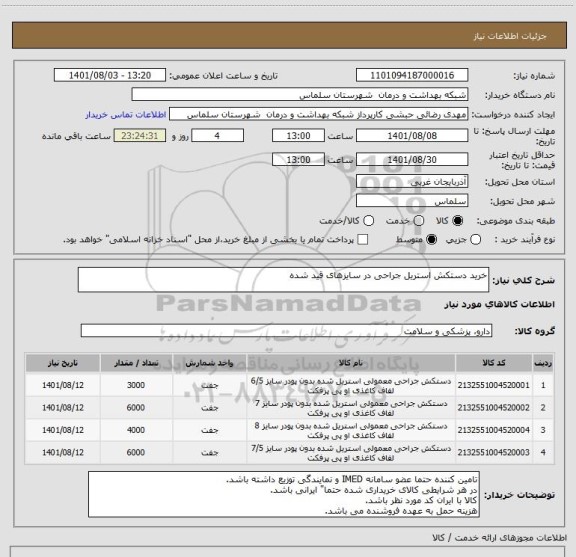Click item code 213255100452003
This screenshot has height=557, width=576.
(494, 453)
